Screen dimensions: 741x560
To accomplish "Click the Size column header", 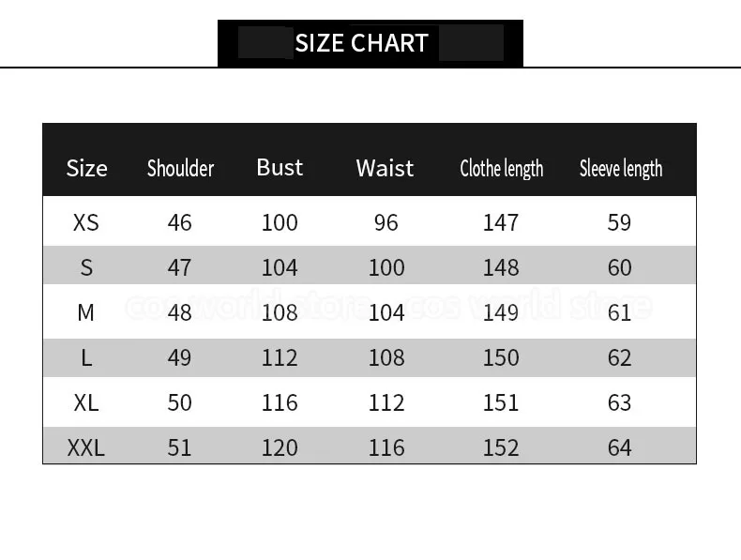I will 86,169.
